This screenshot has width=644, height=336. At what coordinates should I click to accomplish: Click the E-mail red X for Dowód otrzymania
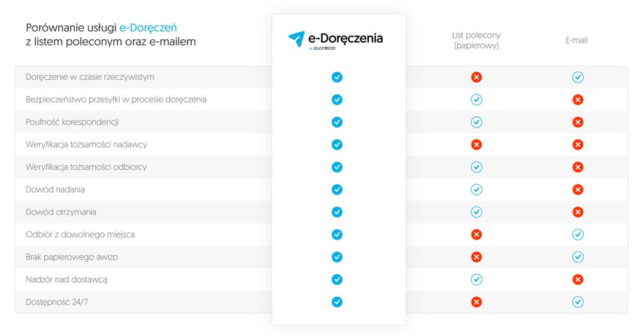click(x=578, y=212)
